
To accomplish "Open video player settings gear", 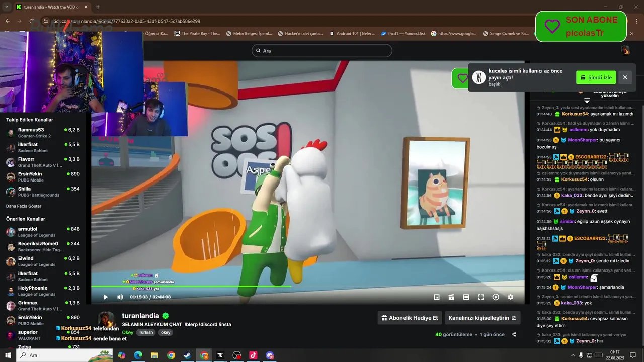I will tap(510, 297).
